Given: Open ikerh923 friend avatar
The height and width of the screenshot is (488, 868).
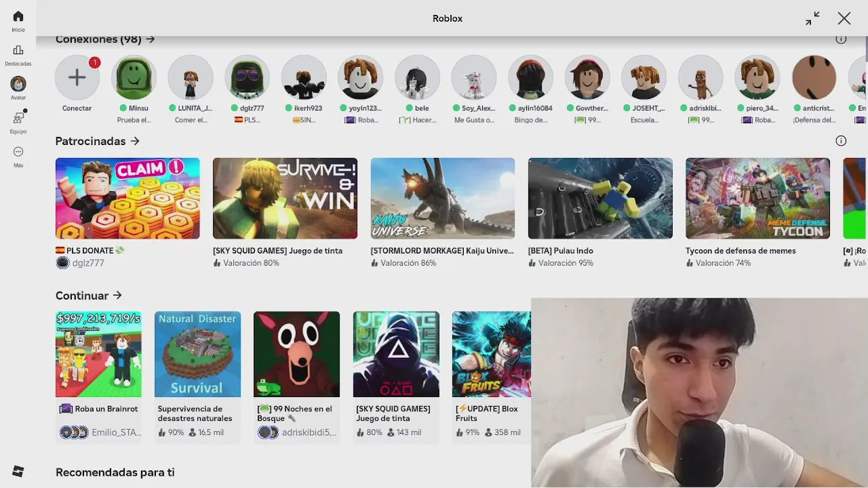Looking at the screenshot, I should tap(304, 77).
